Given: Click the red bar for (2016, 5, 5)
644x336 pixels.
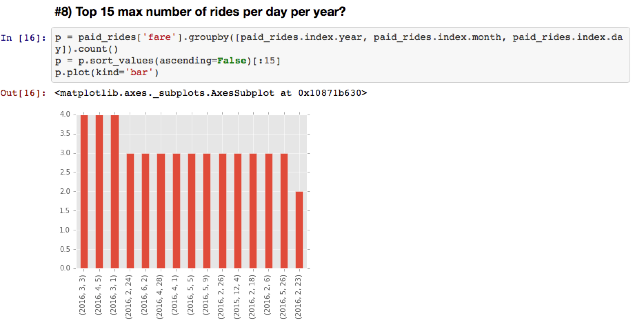Looking at the screenshot, I should click(192, 211).
